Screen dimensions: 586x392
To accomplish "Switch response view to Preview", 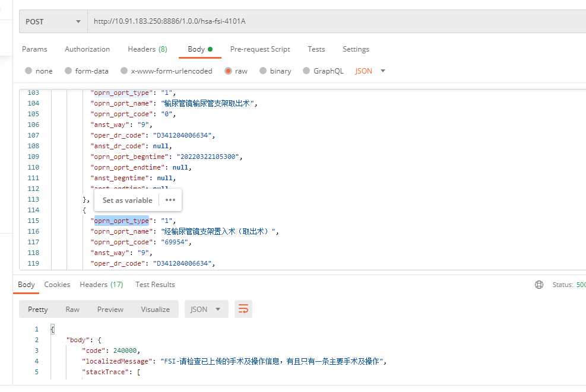I will pyautogui.click(x=110, y=309).
